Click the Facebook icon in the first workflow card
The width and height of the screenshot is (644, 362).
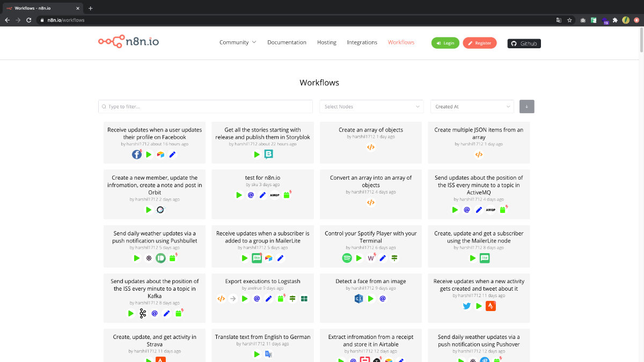pyautogui.click(x=137, y=154)
